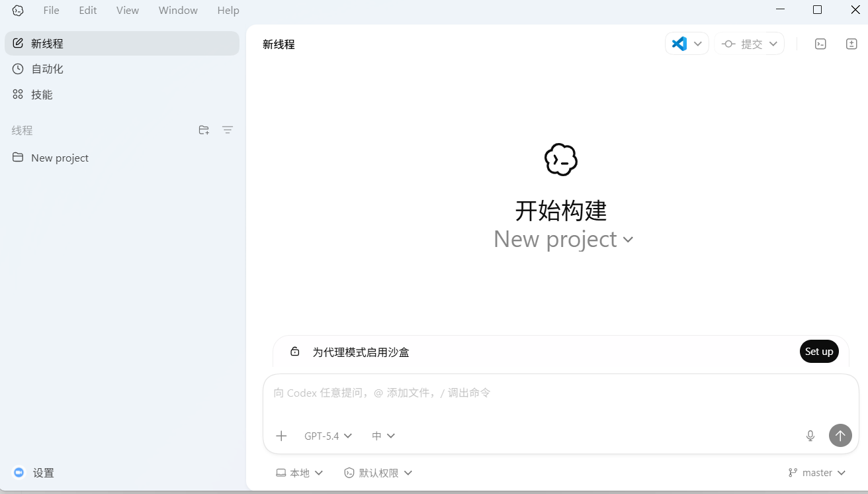Open the master branch dropdown
Viewport: 868px width, 494px height.
coord(817,473)
